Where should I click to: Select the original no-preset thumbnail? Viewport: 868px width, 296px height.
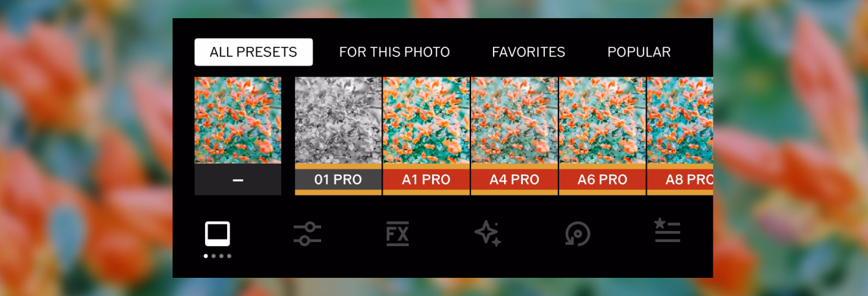237,120
